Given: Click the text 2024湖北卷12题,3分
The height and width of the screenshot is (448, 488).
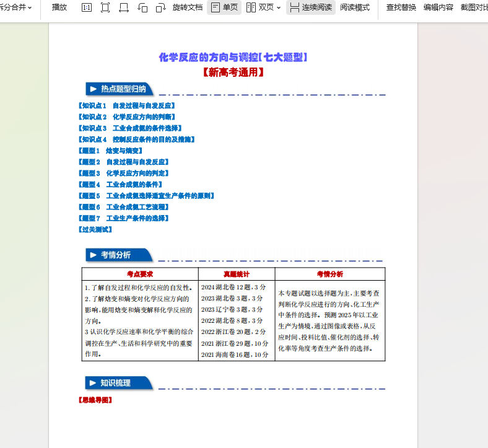Looking at the screenshot, I should coord(233,287).
